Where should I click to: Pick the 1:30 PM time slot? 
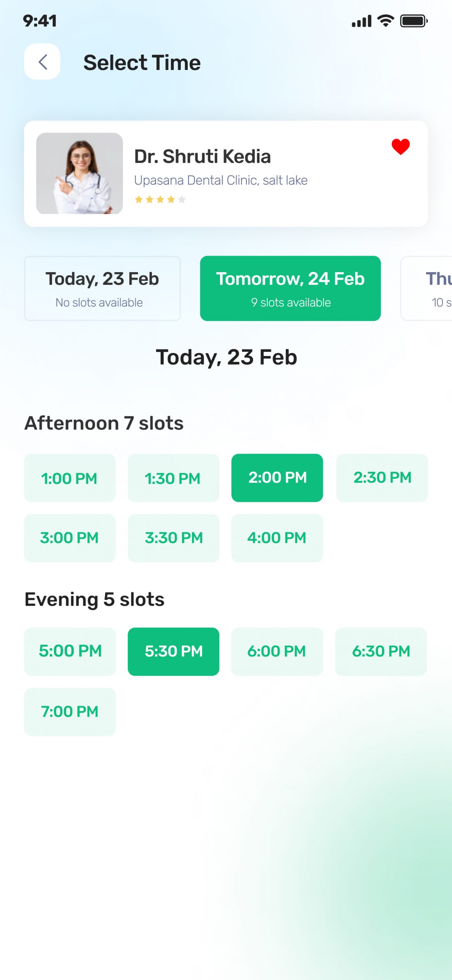[x=173, y=478]
